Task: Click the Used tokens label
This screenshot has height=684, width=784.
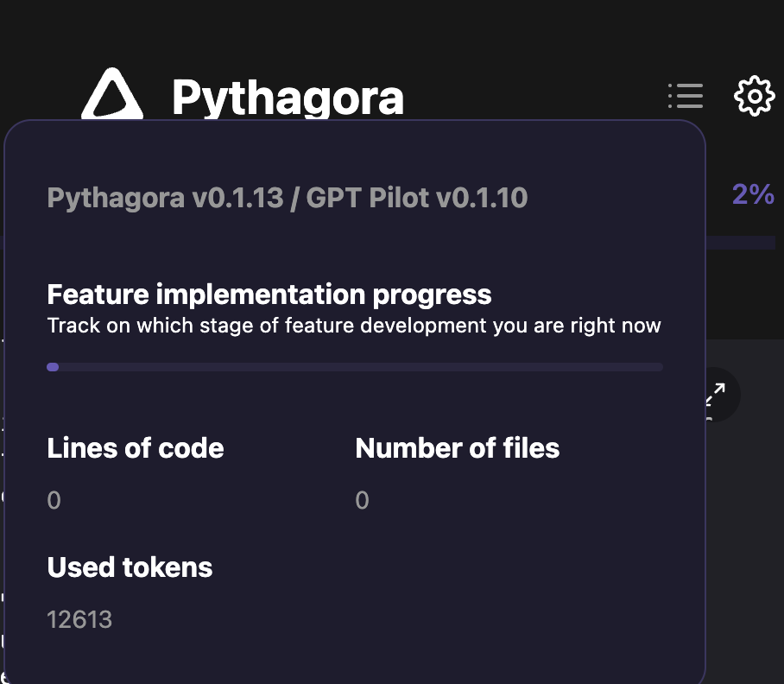Action: [x=130, y=567]
